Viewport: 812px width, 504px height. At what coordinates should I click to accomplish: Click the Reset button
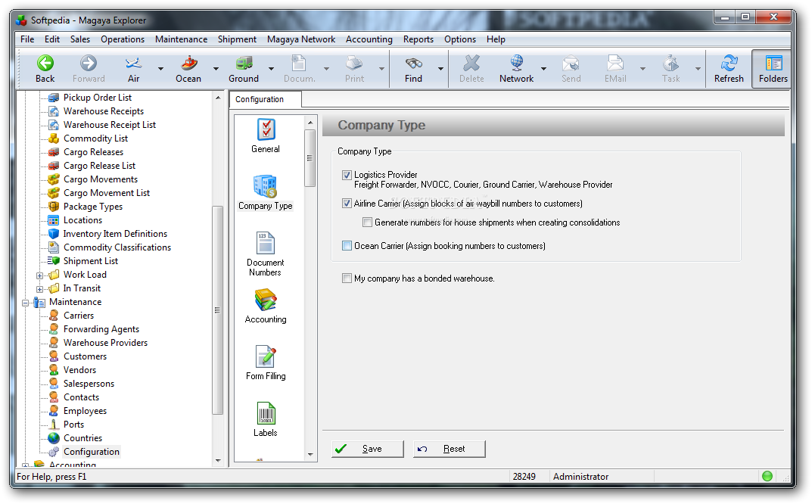tap(449, 449)
